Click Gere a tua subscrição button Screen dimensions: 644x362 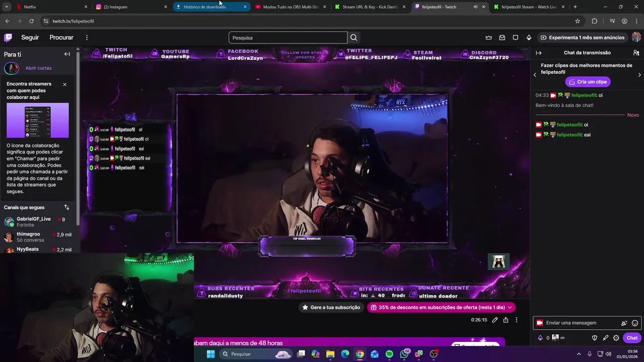(331, 307)
